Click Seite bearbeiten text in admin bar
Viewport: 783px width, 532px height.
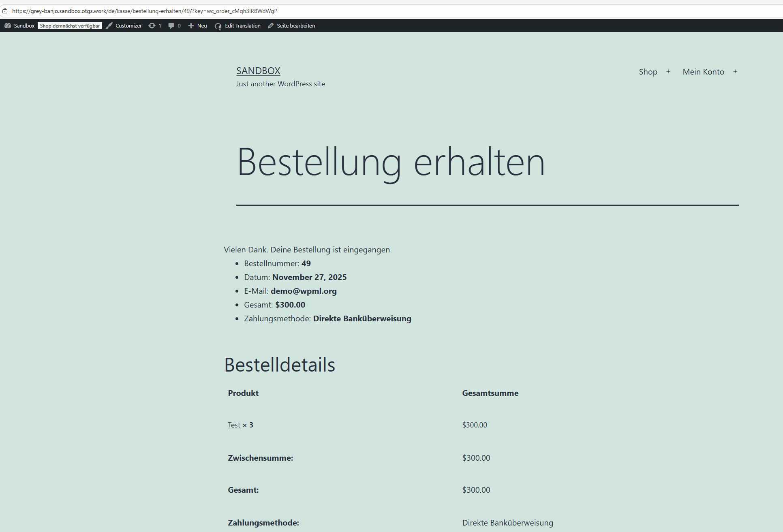click(296, 26)
